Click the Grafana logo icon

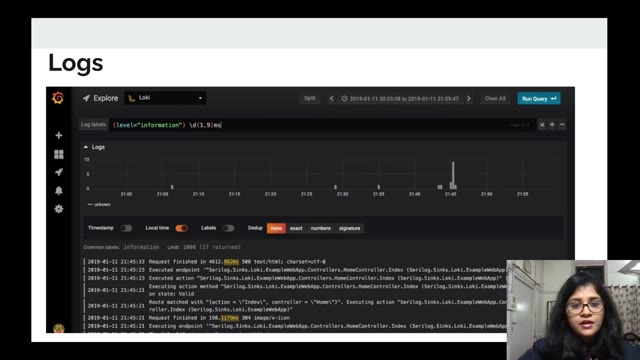[x=58, y=98]
